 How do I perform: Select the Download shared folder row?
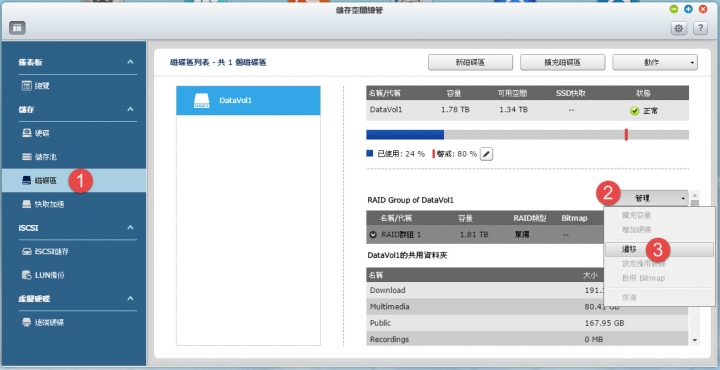click(x=527, y=290)
